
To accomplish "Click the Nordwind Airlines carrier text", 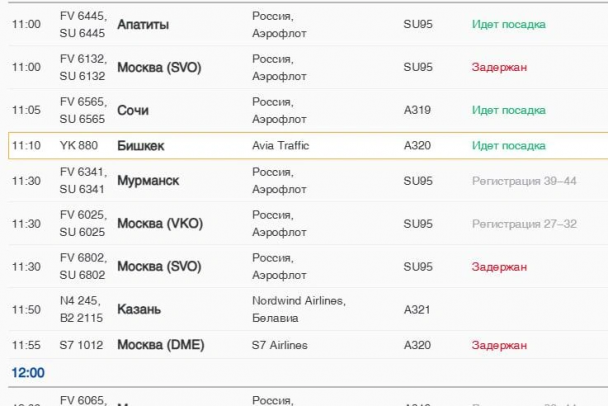I will point(298,301).
